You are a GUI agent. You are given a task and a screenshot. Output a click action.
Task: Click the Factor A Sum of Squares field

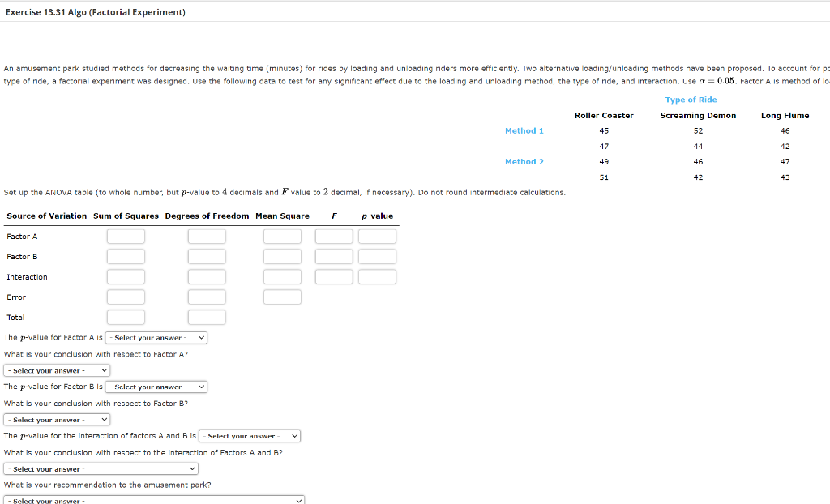point(126,236)
